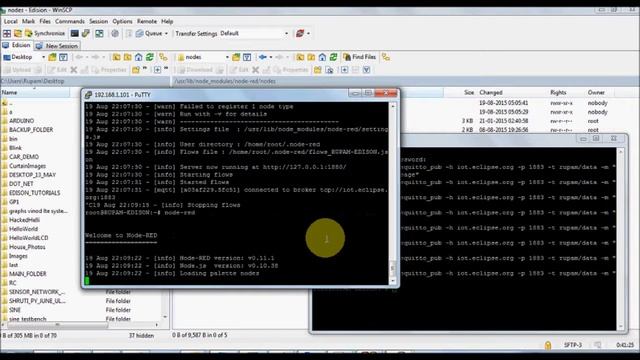Click the Commander layout icon at toolbar start
The height and width of the screenshot is (360, 640).
pyautogui.click(x=7, y=33)
